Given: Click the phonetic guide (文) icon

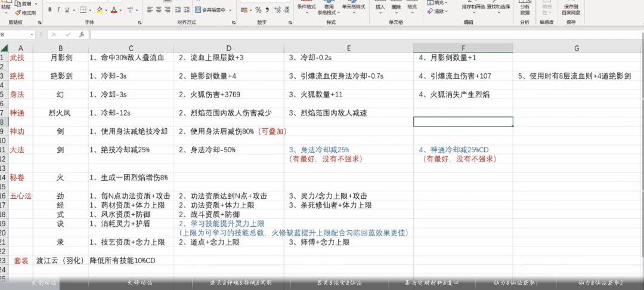Looking at the screenshot, I should 129,10.
